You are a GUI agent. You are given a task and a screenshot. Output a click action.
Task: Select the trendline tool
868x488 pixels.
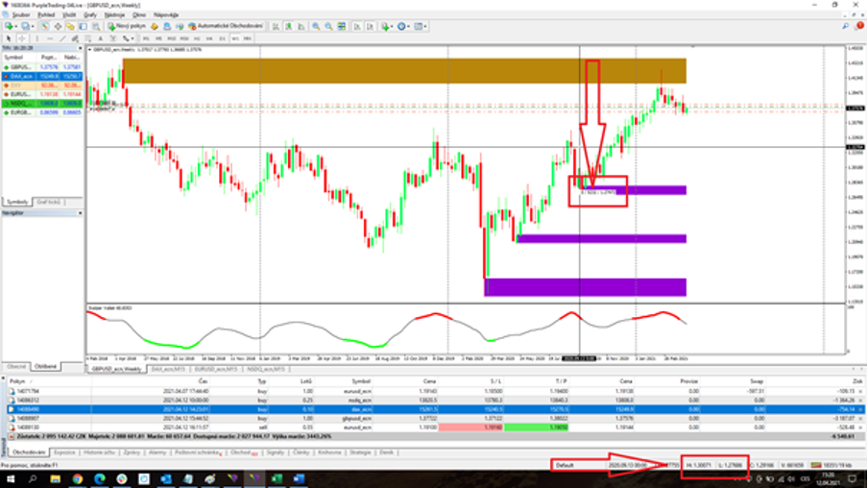pyautogui.click(x=62, y=38)
